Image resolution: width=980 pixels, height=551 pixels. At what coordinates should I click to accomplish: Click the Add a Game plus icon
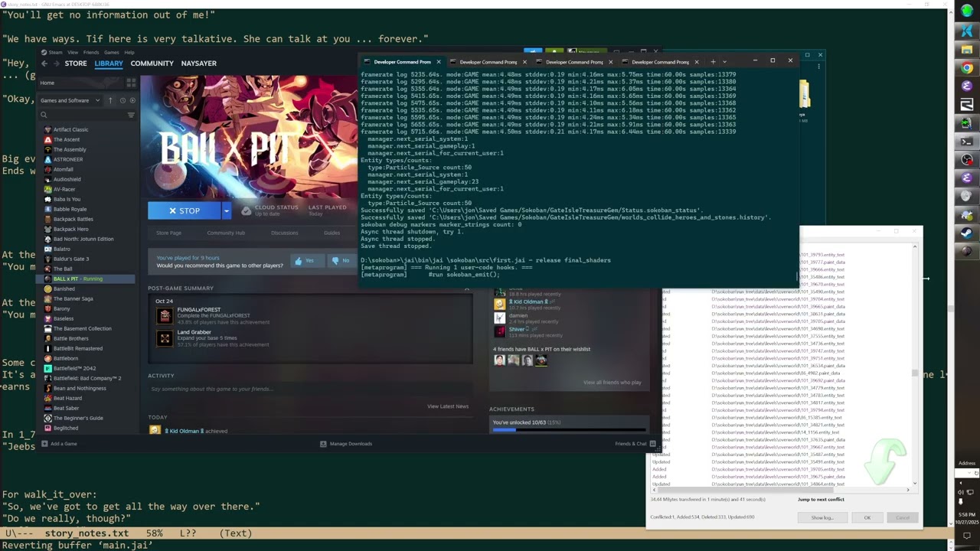click(45, 444)
